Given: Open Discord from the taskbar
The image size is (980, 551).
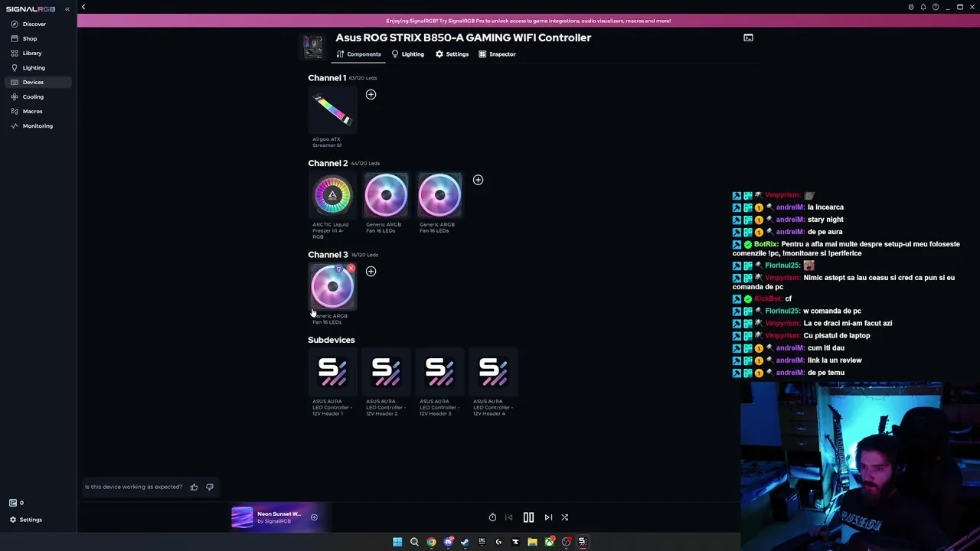Looking at the screenshot, I should coord(448,542).
